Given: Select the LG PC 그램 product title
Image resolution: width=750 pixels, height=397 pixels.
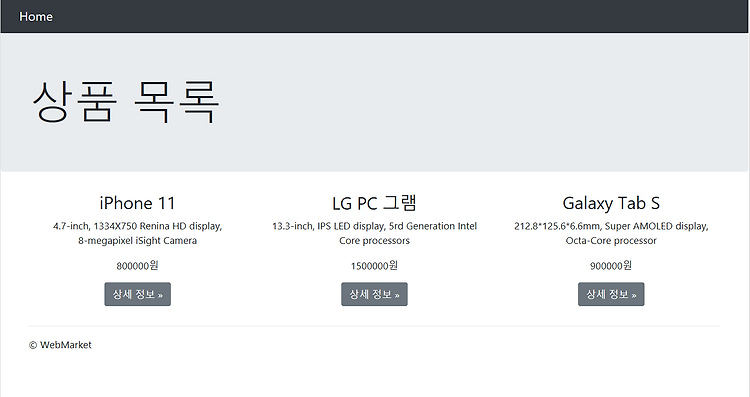Looking at the screenshot, I should tap(375, 203).
